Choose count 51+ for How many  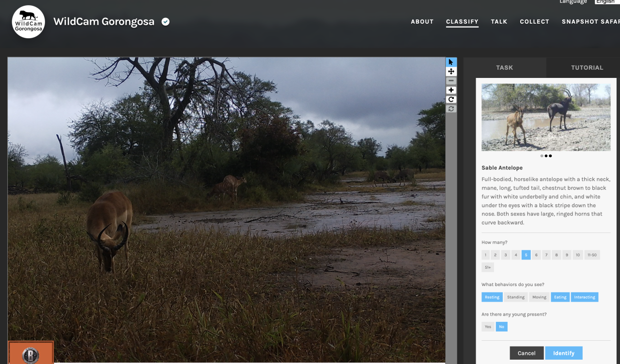[x=488, y=267]
